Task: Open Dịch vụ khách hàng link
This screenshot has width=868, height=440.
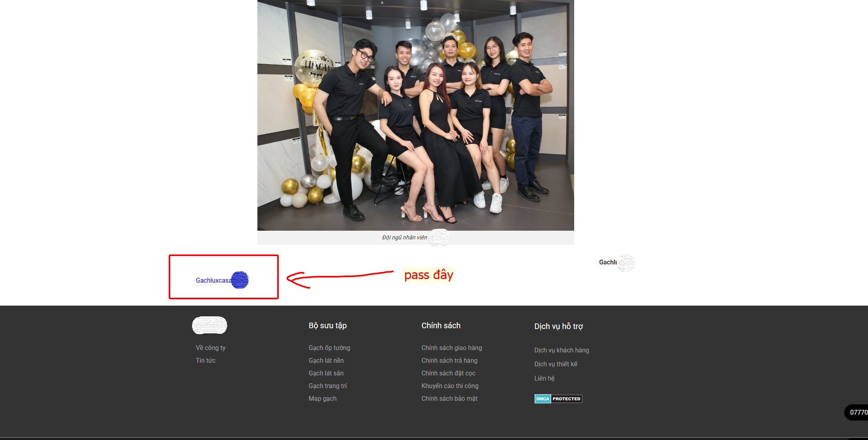Action: pos(561,350)
